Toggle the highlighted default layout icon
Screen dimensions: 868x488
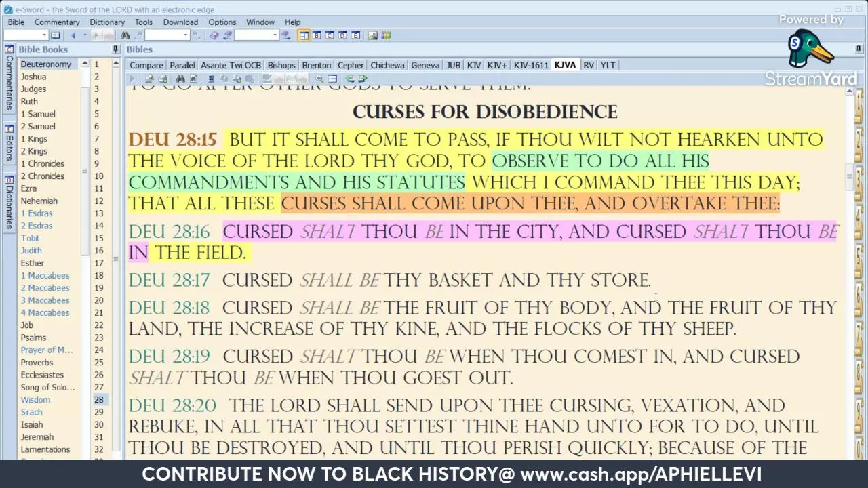[x=304, y=35]
